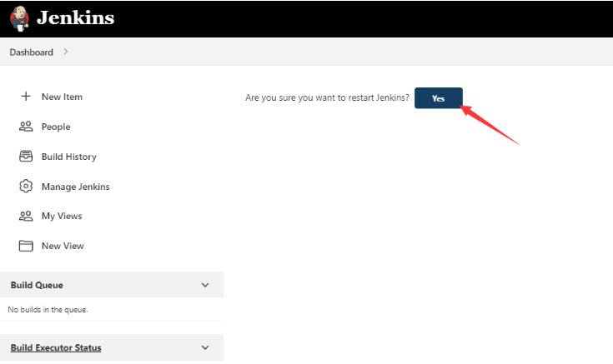Open Build Executor Status link
The height and width of the screenshot is (364, 613).
[x=56, y=347]
